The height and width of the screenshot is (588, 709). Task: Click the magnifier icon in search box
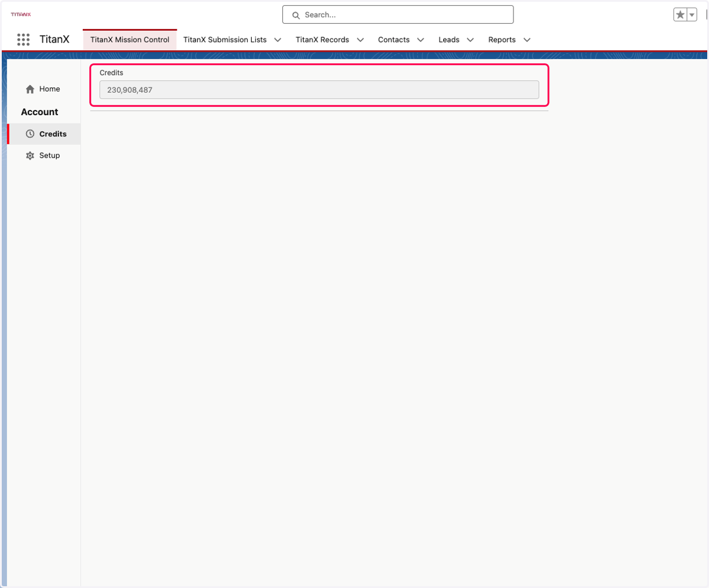point(297,15)
